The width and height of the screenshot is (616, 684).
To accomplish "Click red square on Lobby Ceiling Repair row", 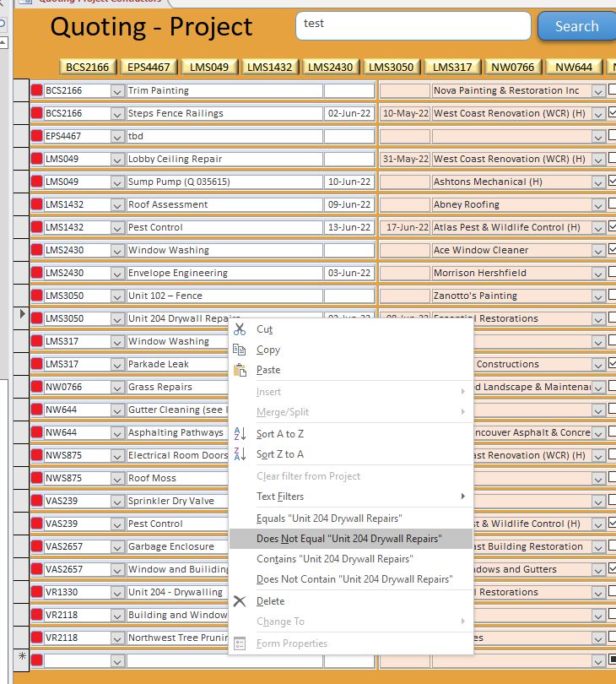I will coord(36,159).
